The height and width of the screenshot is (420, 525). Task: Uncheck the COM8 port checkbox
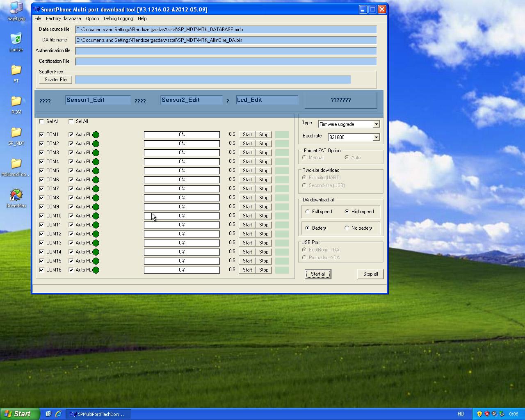[41, 198]
